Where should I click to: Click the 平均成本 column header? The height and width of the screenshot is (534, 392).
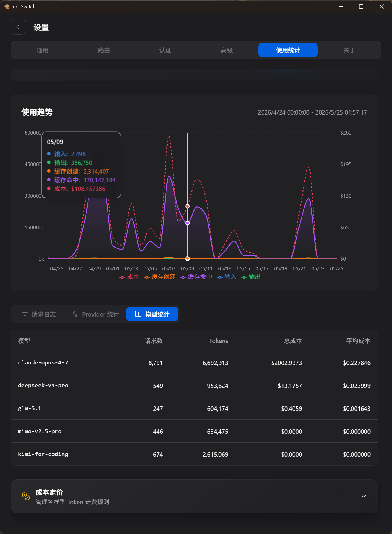[x=358, y=341]
